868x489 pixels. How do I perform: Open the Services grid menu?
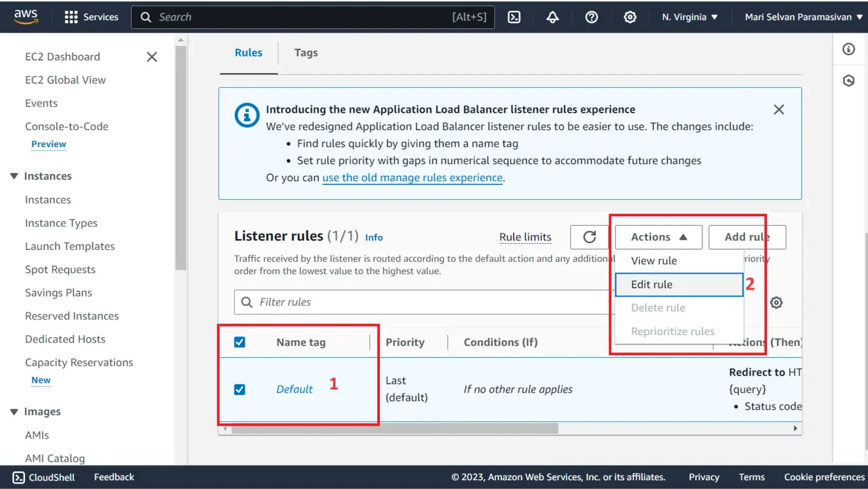(91, 17)
